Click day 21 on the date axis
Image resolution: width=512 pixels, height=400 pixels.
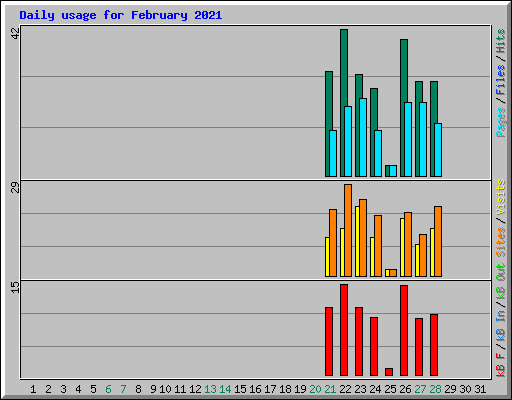[x=330, y=389]
